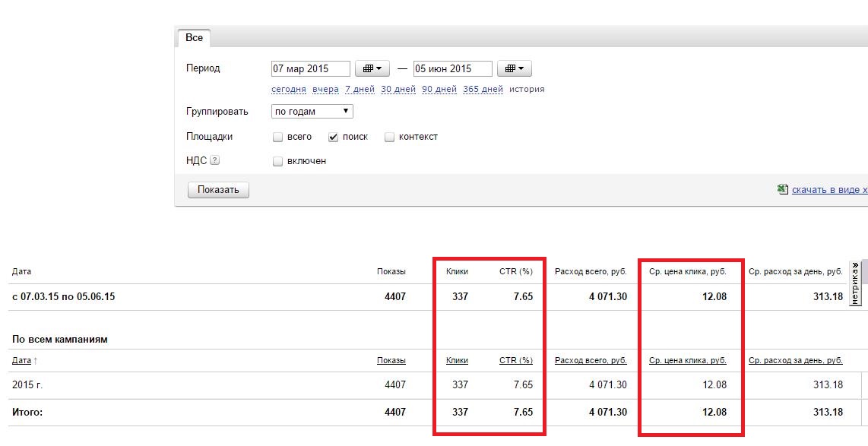This screenshot has height=446, width=868.
Task: Choose the 7 дней period link
Action: (360, 89)
